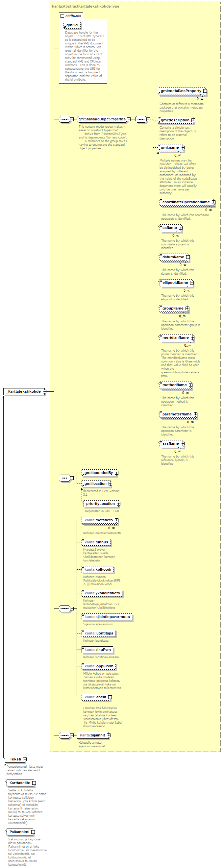This screenshot has width=224, height=868.
Task: Select the kanta:yksilointitieto element
Action: 102,593
